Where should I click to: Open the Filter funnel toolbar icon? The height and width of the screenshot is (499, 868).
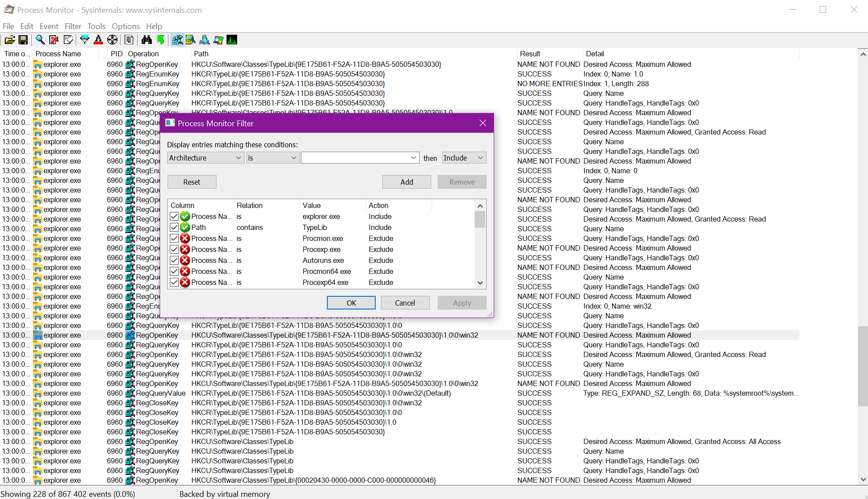point(84,40)
